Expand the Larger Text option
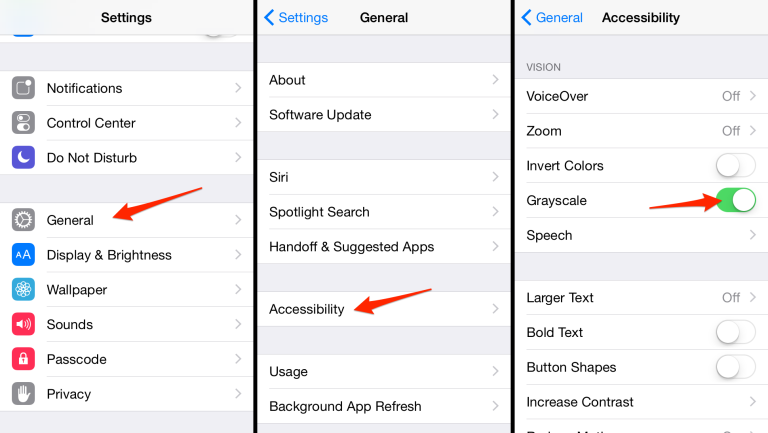Image resolution: width=768 pixels, height=433 pixels. click(642, 297)
